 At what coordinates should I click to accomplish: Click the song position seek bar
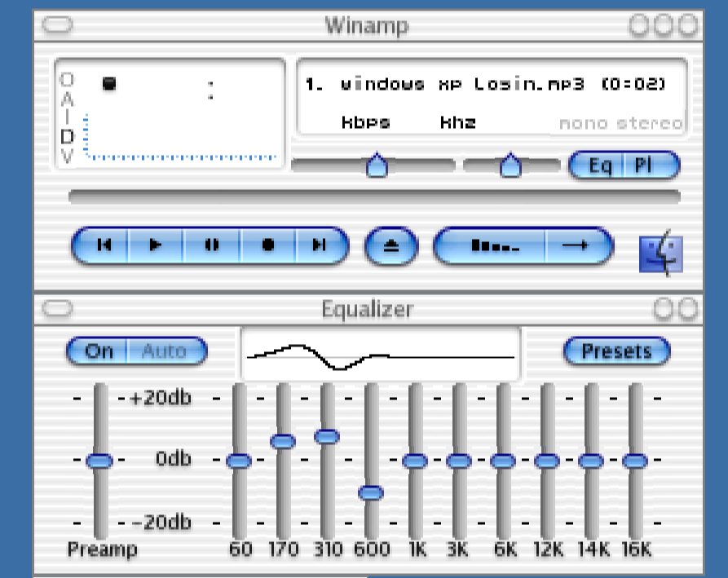(x=374, y=196)
